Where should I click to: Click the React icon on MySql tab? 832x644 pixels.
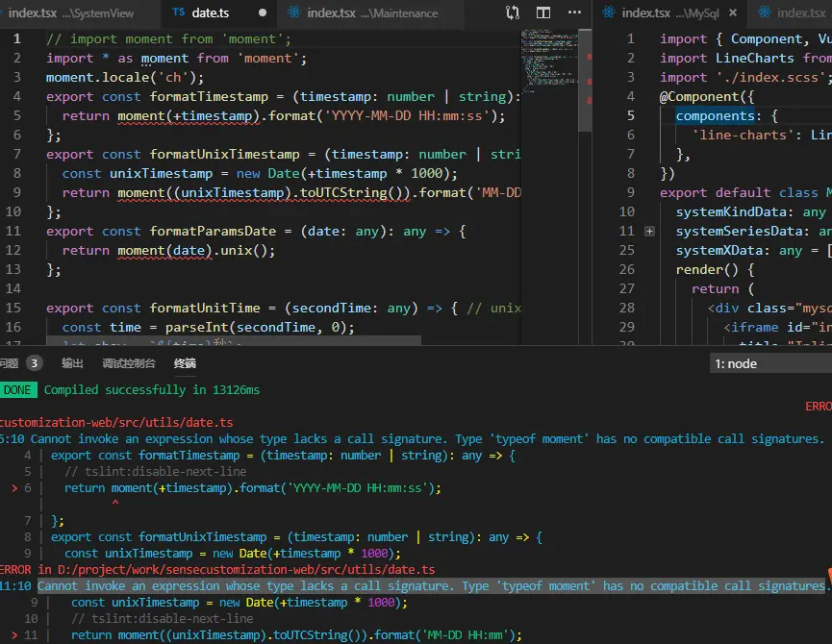[608, 12]
